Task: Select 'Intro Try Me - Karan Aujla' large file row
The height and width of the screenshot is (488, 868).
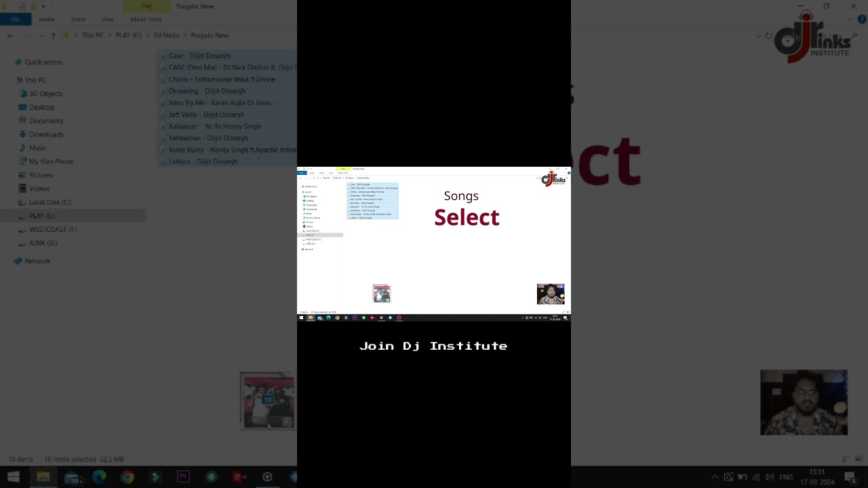Action: pyautogui.click(x=226, y=103)
